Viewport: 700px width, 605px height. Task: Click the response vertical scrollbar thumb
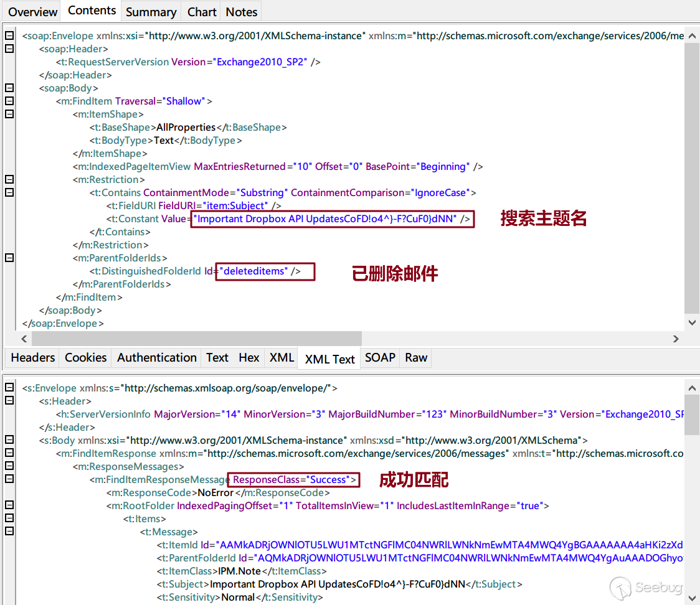[692, 415]
